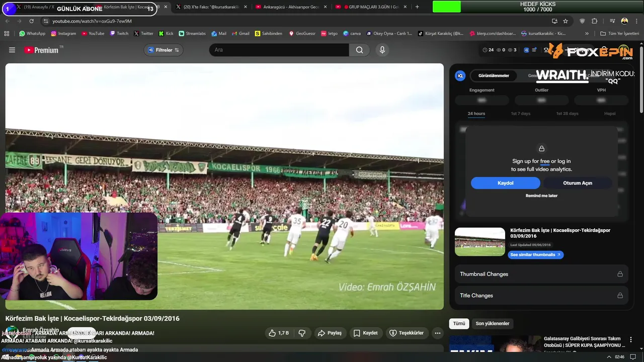This screenshot has height=362, width=644.
Task: Open a new browser tab
Action: (417, 7)
